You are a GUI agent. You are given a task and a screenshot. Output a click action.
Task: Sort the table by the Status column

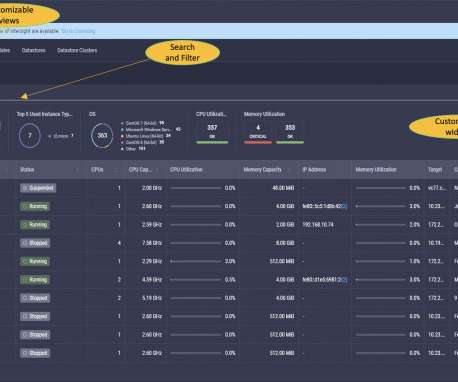click(x=27, y=170)
